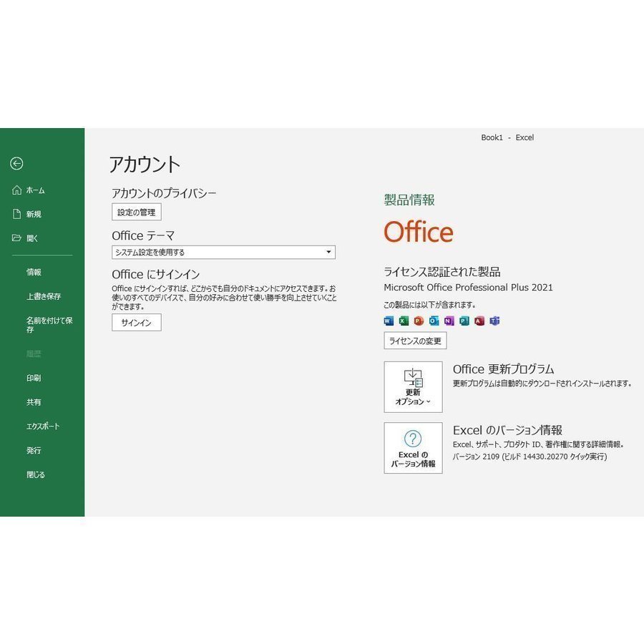Viewport: 644px width, 644px height.
Task: Open the Outlook icon in the product list
Action: pyautogui.click(x=434, y=321)
